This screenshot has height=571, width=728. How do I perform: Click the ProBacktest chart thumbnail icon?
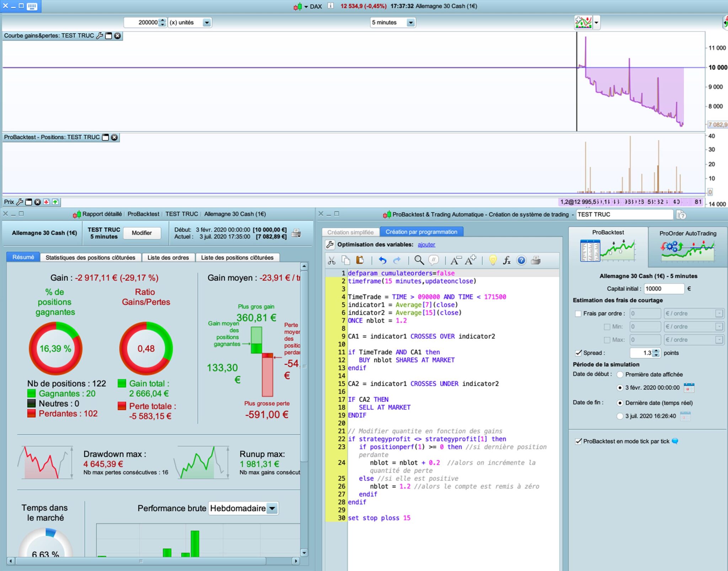(607, 250)
